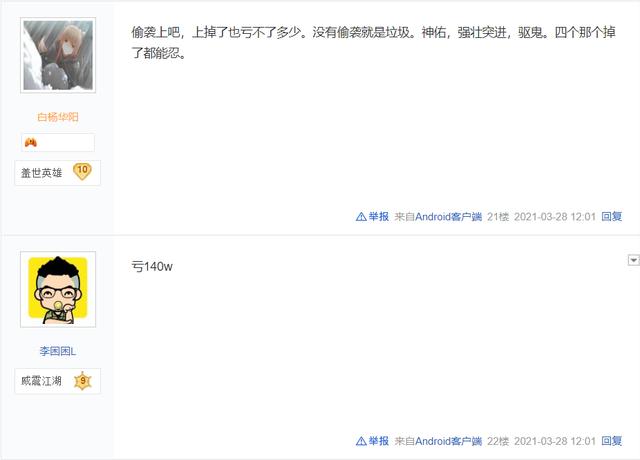640x460 pixels.
Task: Open Android客户端 link on floor 21
Action: pos(449,217)
